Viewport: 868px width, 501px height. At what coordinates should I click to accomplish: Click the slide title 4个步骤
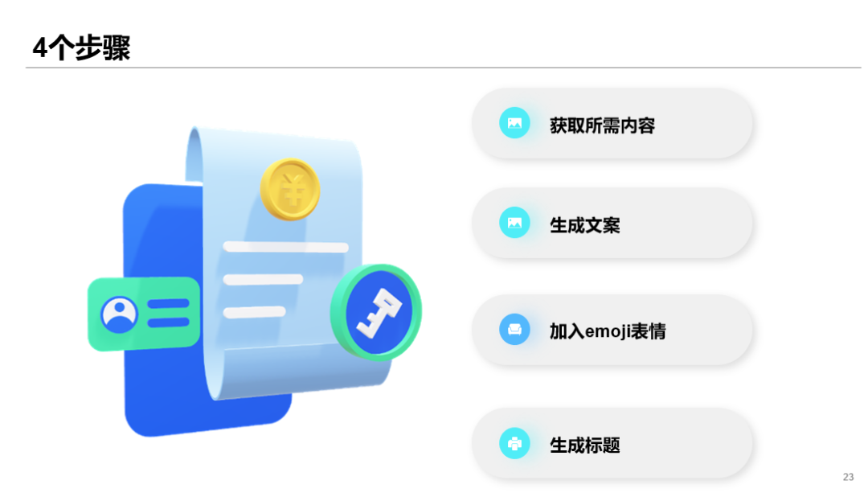point(81,47)
